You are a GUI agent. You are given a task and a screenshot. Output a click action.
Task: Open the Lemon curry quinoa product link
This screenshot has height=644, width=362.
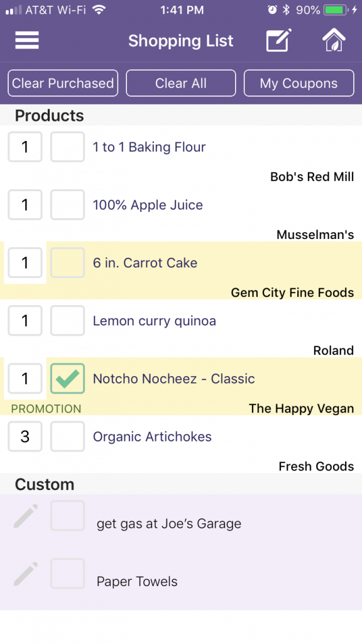155,321
